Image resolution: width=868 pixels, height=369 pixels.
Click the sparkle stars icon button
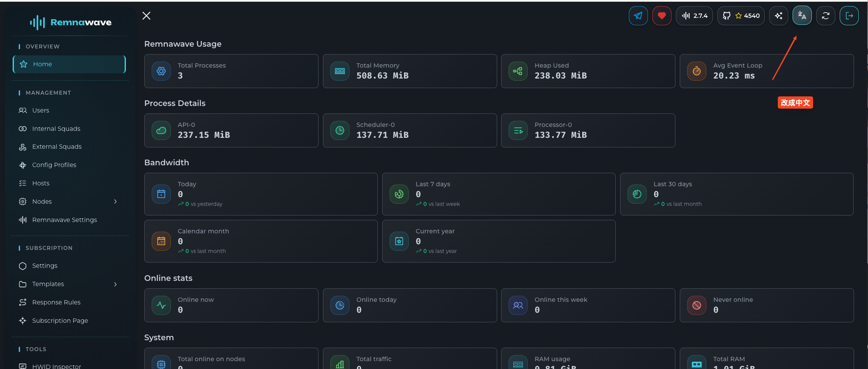tap(778, 16)
